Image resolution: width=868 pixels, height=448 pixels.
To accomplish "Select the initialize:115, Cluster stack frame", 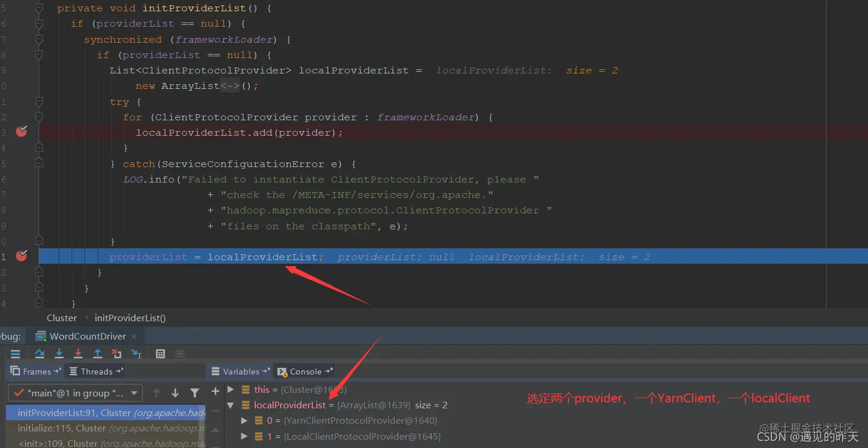I will 105,428.
